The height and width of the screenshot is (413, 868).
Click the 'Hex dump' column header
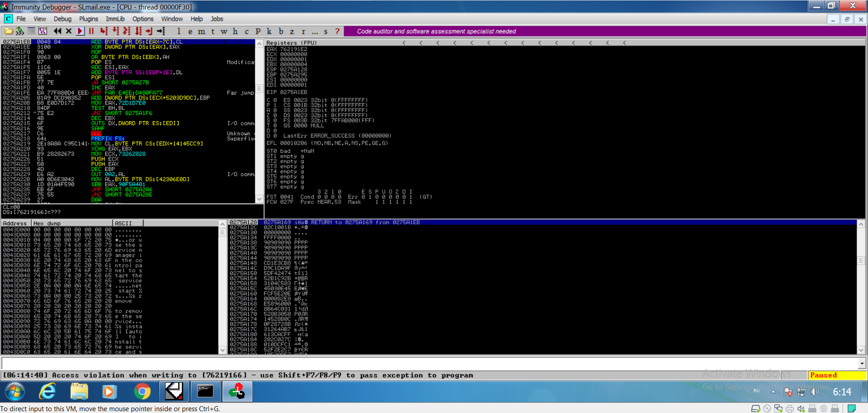72,223
